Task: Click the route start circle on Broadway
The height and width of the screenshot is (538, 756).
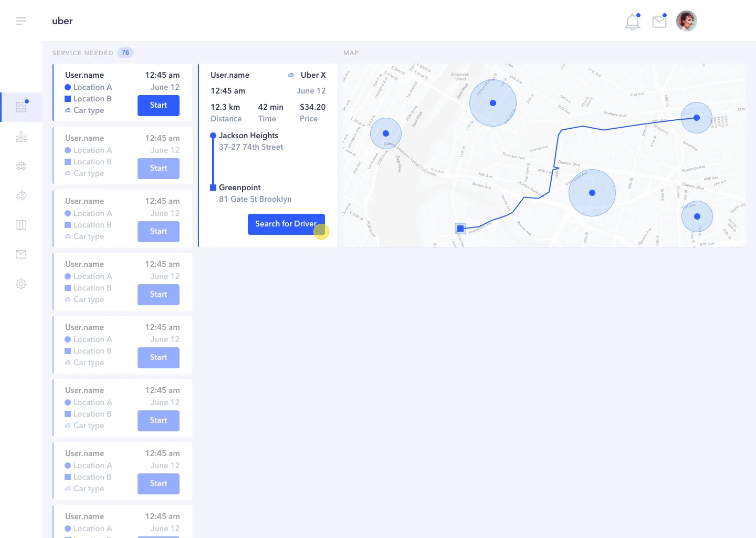Action: 697,118
